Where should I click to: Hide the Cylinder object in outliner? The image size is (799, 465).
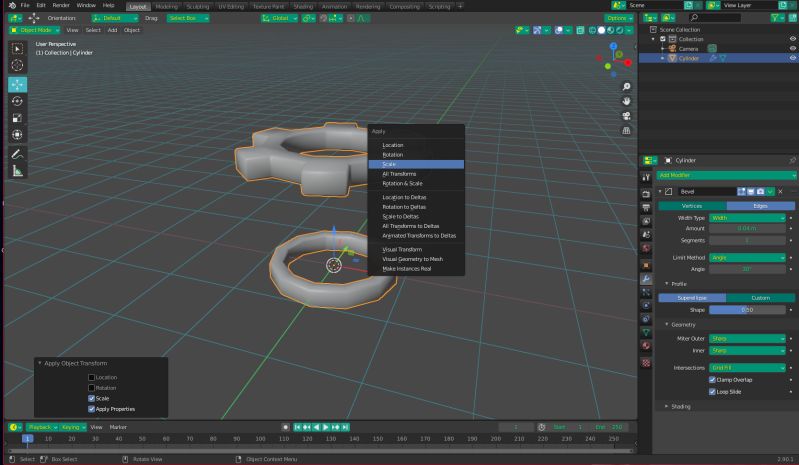(x=792, y=58)
